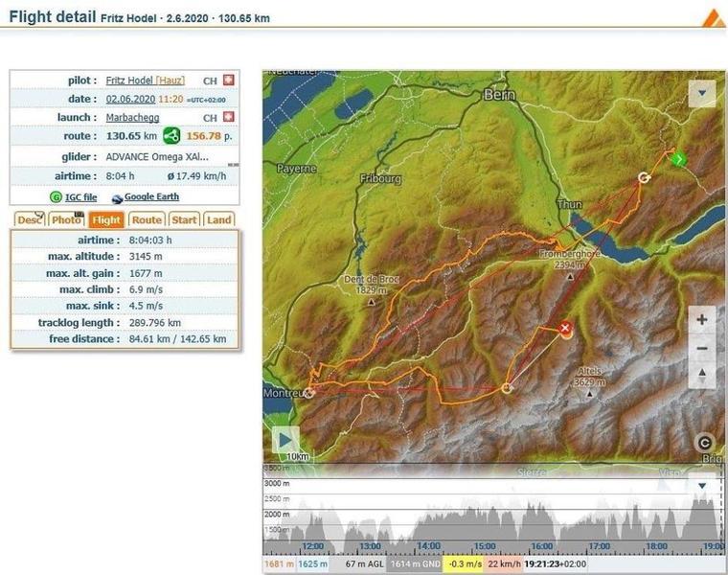Click the green route type icon
Screen dimensions: 728x575
(171, 136)
